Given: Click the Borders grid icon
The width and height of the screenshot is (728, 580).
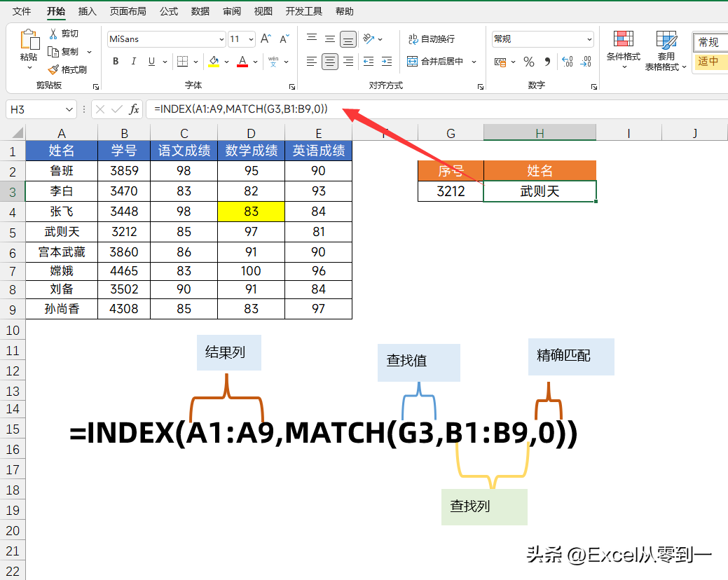Looking at the screenshot, I should 182,61.
